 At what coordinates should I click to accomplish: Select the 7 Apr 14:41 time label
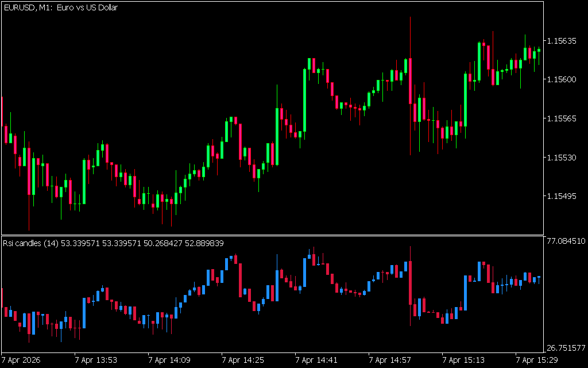pyautogui.click(x=316, y=360)
